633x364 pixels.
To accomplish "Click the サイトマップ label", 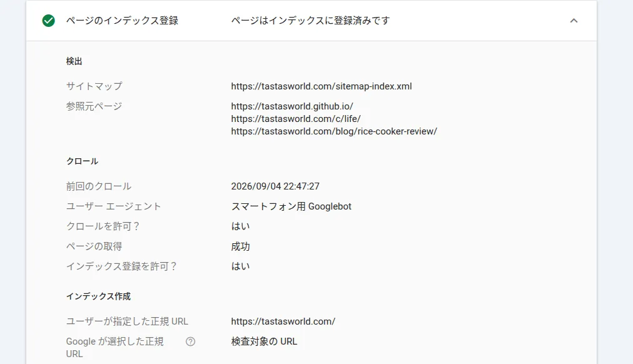I will tap(94, 86).
